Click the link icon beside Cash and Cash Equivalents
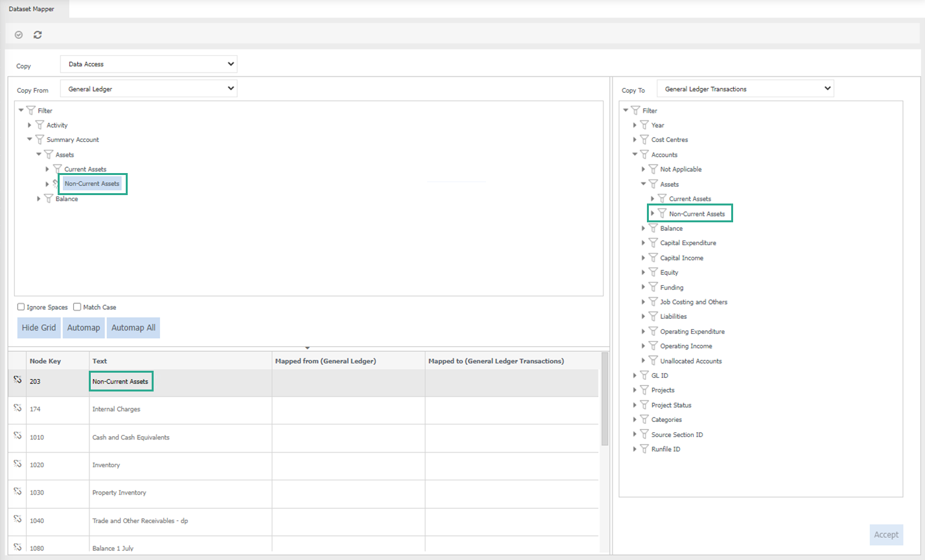The width and height of the screenshot is (925, 560). tap(18, 437)
